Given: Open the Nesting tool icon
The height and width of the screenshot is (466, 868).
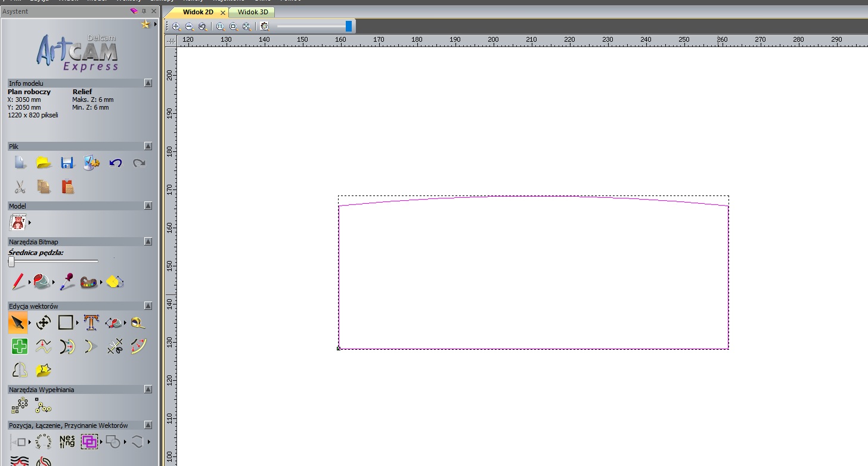Looking at the screenshot, I should 67,442.
